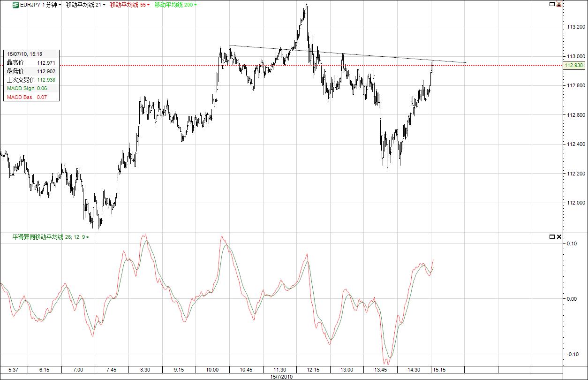
Task: Click the hourglass icon on price pane
Action: (558, 4)
